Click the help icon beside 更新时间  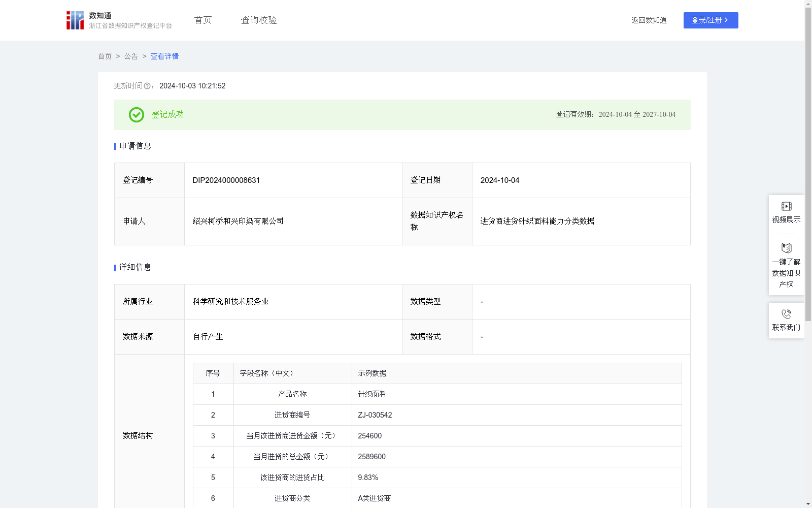click(x=147, y=86)
